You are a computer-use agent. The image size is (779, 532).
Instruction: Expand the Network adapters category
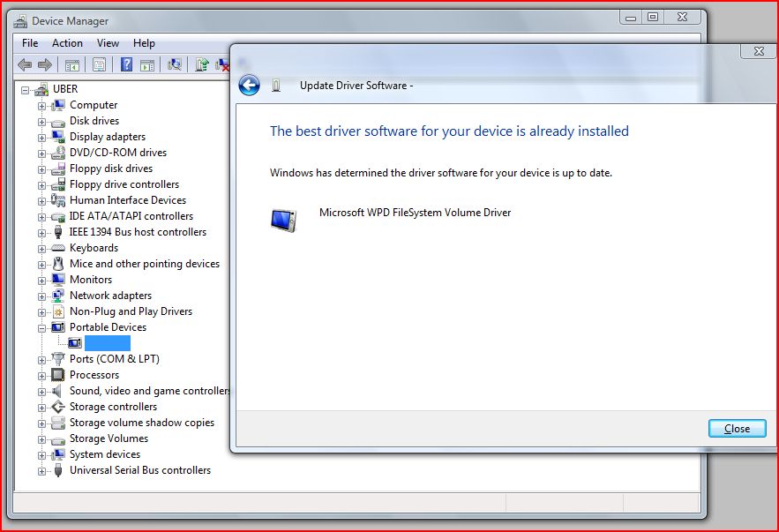[x=44, y=296]
